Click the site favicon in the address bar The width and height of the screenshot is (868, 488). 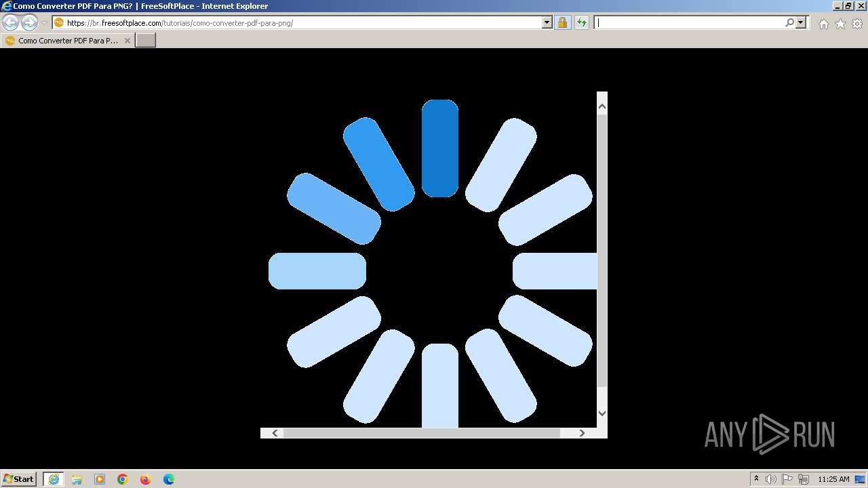(59, 23)
